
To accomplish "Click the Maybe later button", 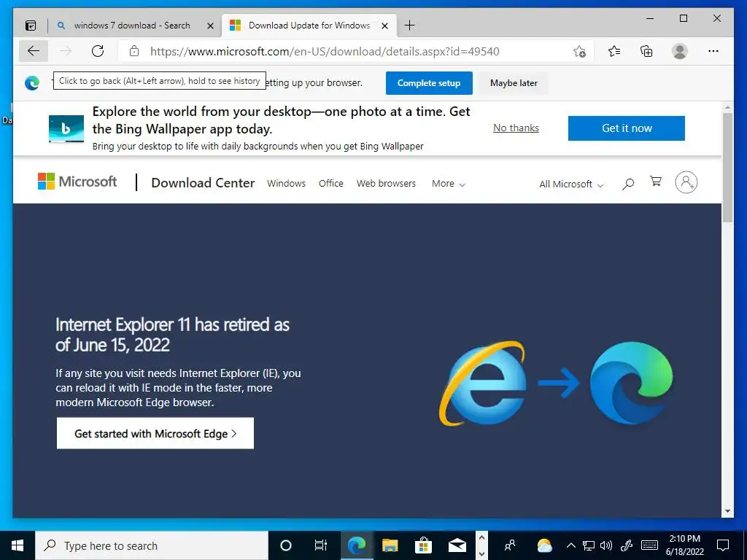I will tap(514, 83).
